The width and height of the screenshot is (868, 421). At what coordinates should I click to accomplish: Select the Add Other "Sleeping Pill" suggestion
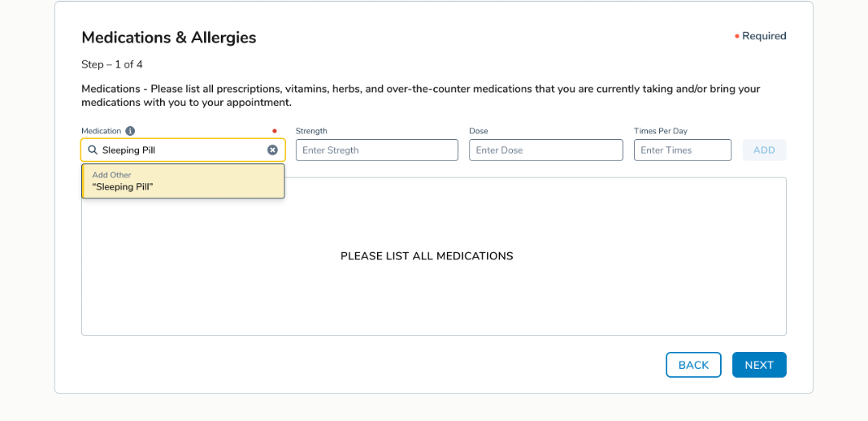[x=183, y=181]
